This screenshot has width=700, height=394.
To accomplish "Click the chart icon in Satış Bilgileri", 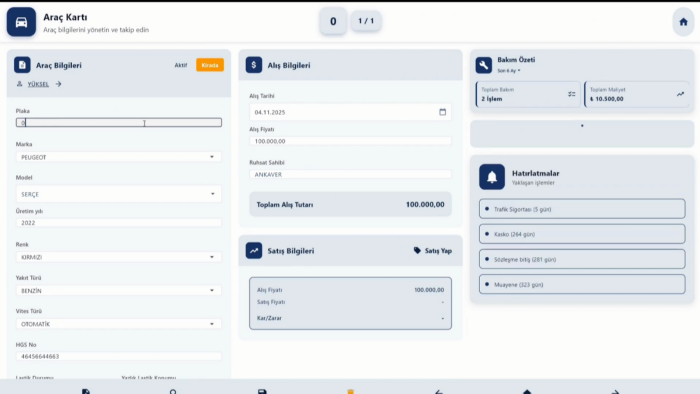I will tap(254, 251).
